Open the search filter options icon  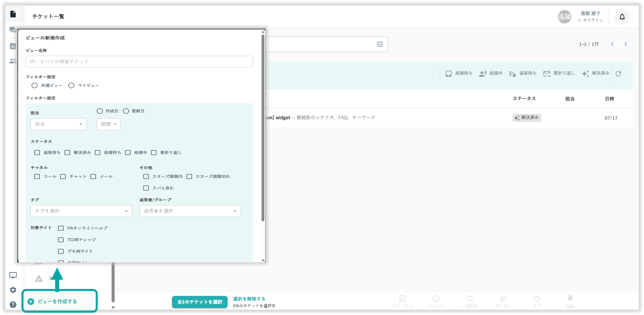[379, 44]
